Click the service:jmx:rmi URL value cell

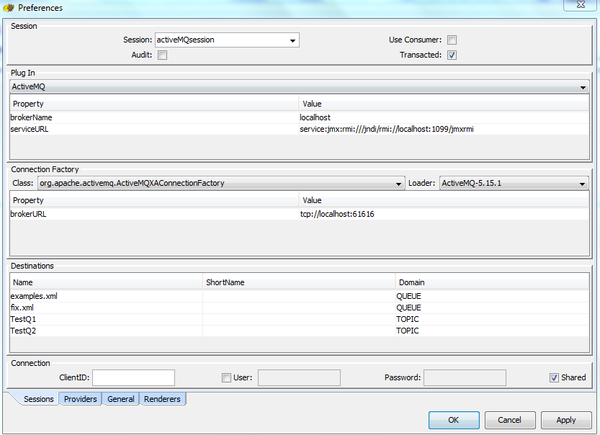(x=443, y=129)
